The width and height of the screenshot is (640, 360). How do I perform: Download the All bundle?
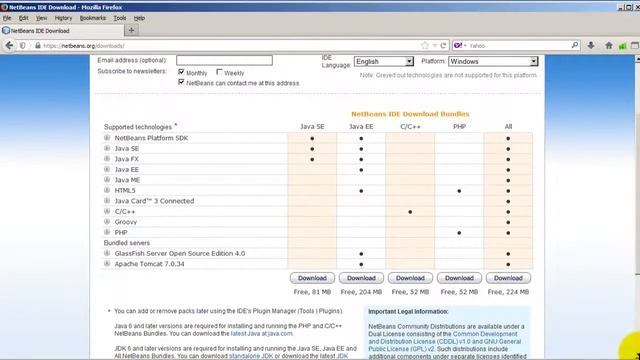508,278
